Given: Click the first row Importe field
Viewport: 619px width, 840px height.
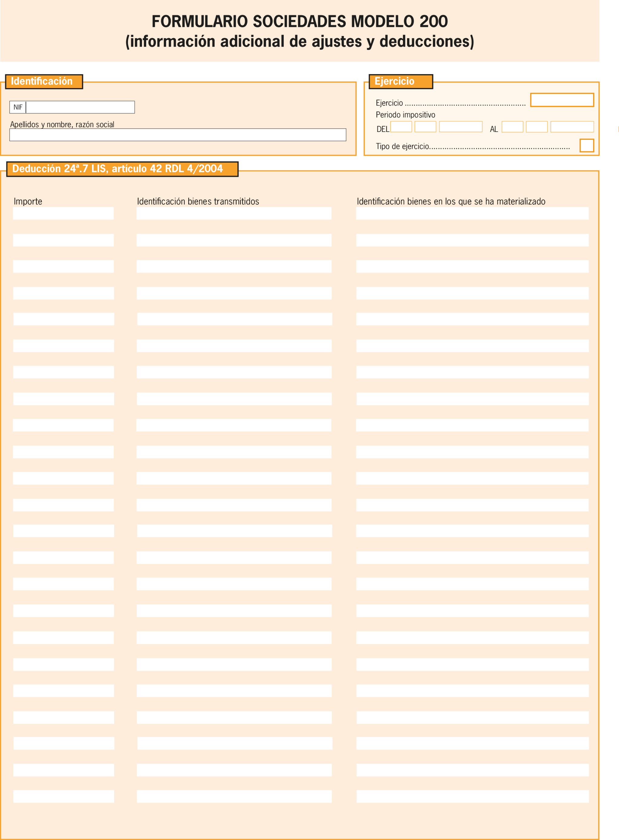Looking at the screenshot, I should click(x=63, y=213).
